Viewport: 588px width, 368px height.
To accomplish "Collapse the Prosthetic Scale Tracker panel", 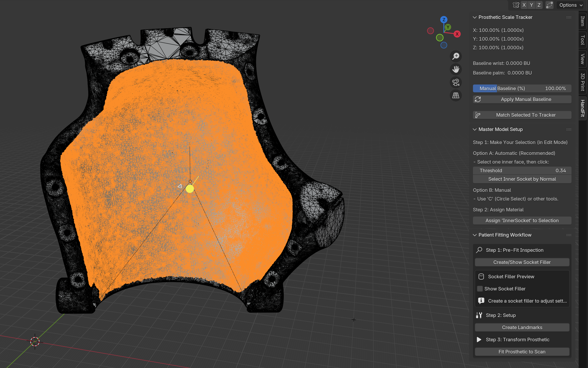I will 475,17.
